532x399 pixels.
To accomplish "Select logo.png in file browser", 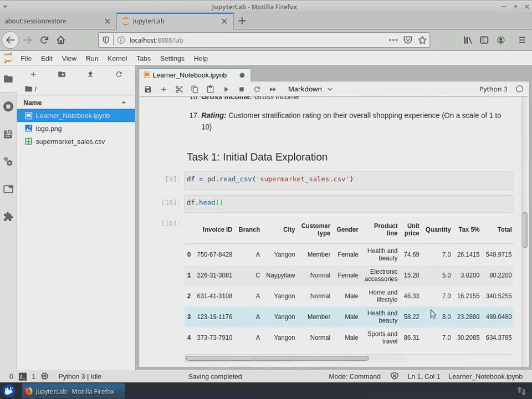I will (76, 129).
